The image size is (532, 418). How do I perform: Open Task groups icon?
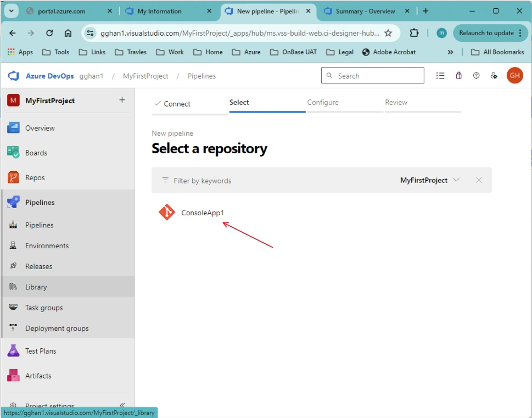pos(13,307)
